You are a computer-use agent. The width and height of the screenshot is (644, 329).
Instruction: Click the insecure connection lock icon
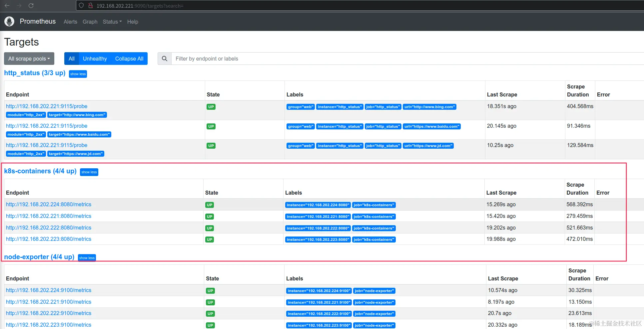pos(90,6)
